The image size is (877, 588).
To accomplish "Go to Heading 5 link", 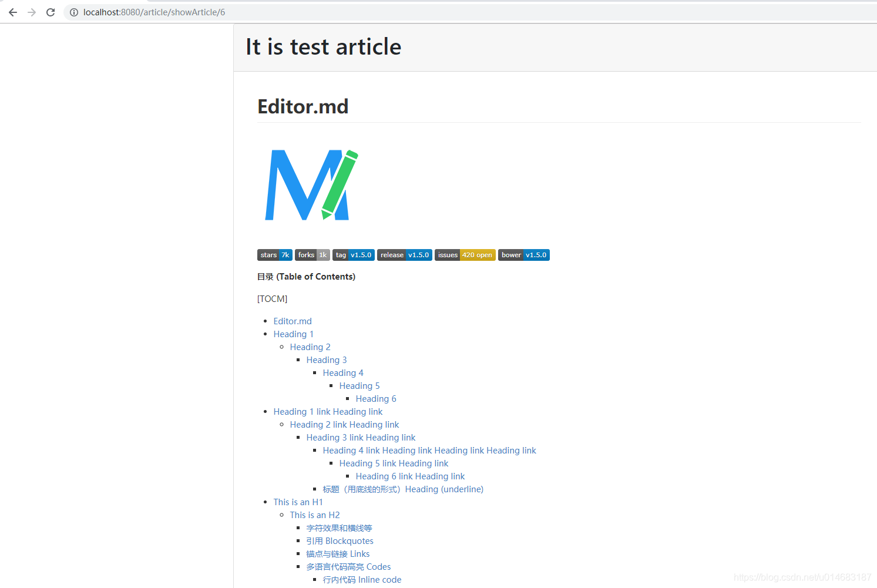I will pos(359,386).
